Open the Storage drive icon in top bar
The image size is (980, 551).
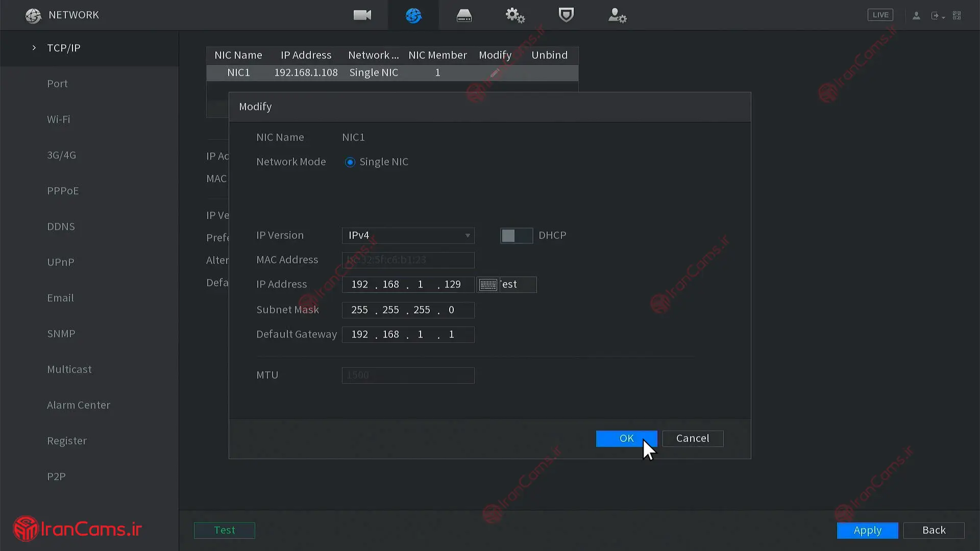464,15
